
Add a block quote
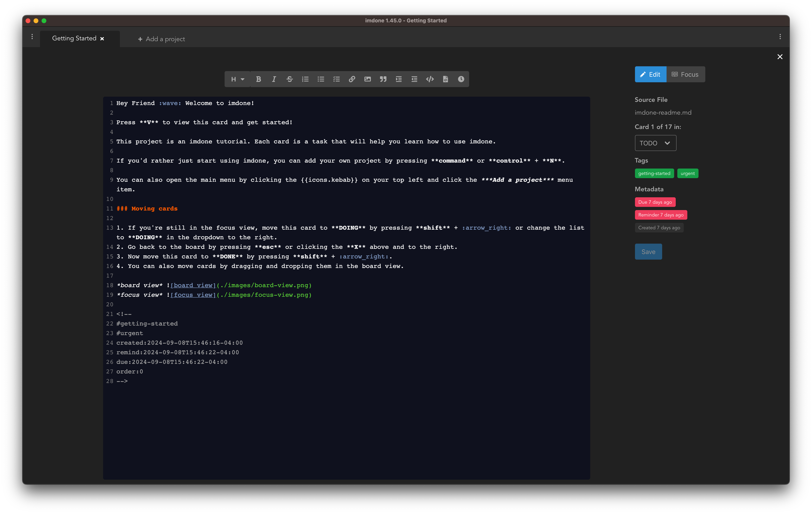[x=383, y=79]
